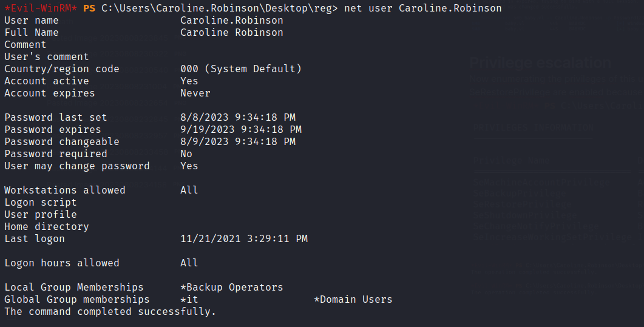
Task: Click the '*Backup Operators' group membership
Action: pos(231,288)
